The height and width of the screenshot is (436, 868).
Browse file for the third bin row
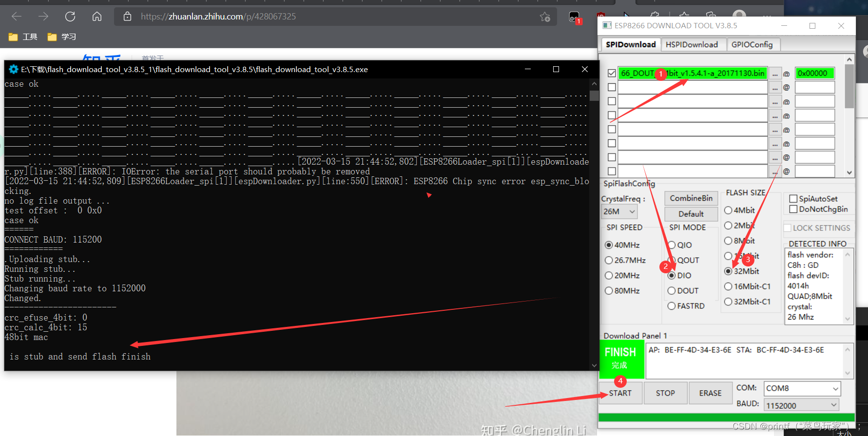click(775, 102)
